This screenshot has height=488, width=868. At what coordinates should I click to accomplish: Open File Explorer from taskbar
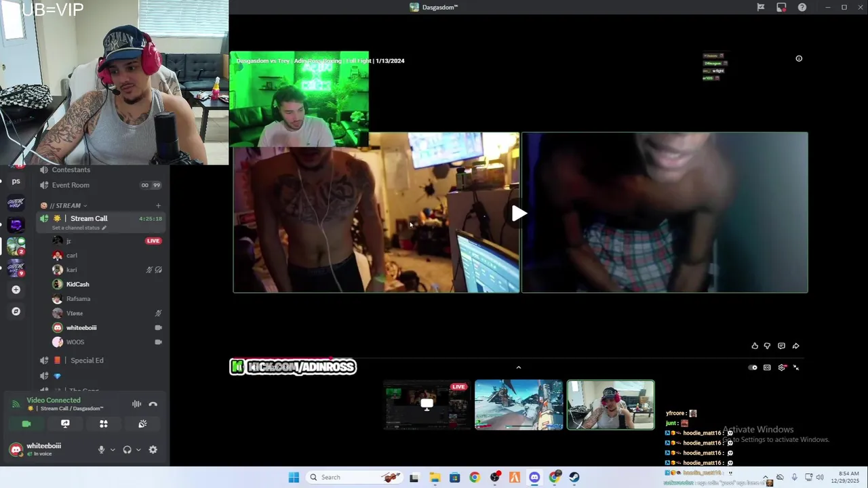pos(435,477)
